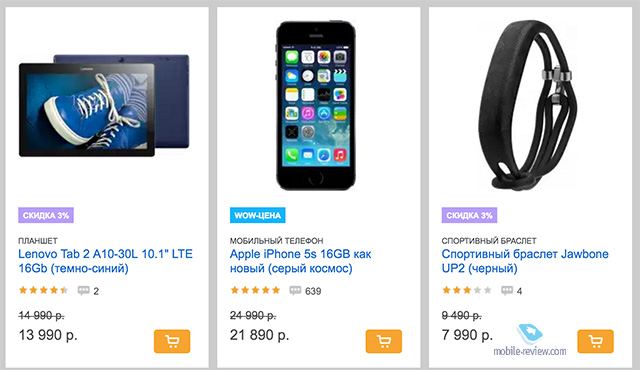This screenshot has width=640, height=370.
Task: Click the СКИДКА 3% badge on Jawbone
Action: point(469,215)
